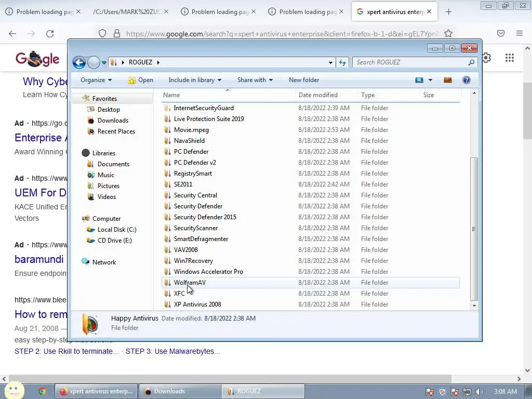The height and width of the screenshot is (399, 532).
Task: Select Local Disk (C:) drive
Action: [117, 229]
